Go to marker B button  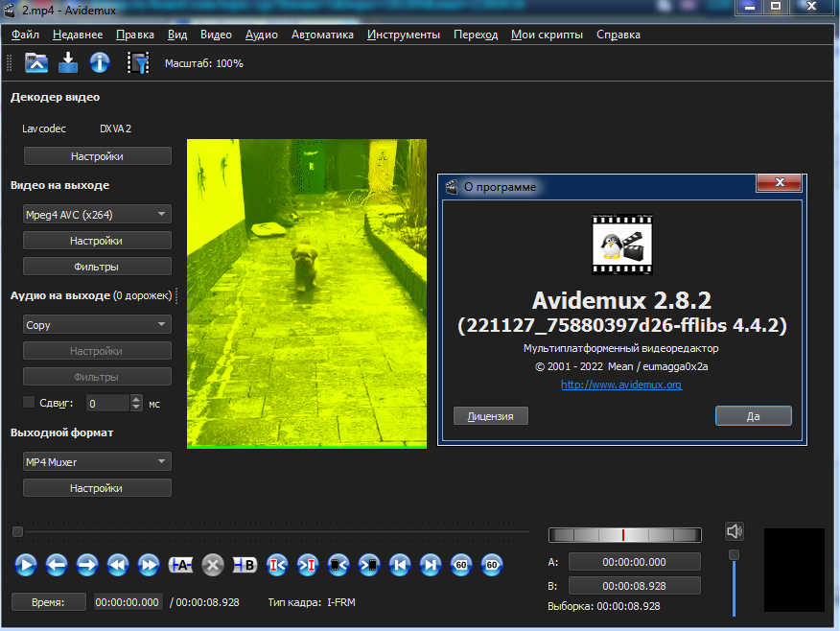(308, 565)
